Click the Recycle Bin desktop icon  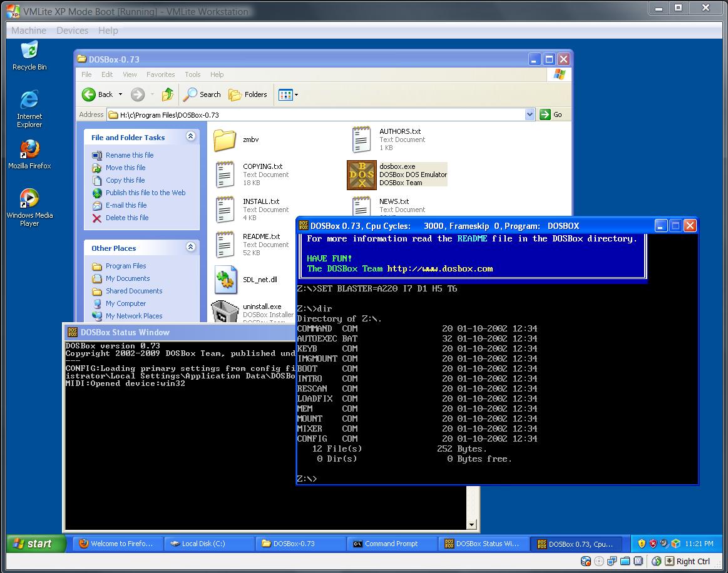click(x=29, y=51)
